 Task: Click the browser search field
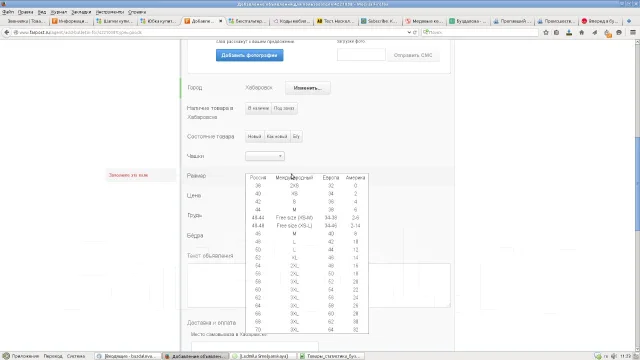480,32
